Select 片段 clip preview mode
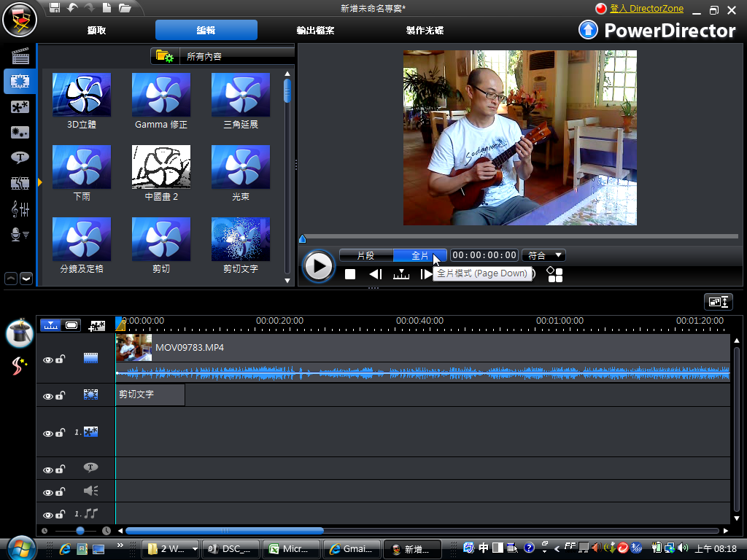This screenshot has height=560, width=747. [365, 255]
